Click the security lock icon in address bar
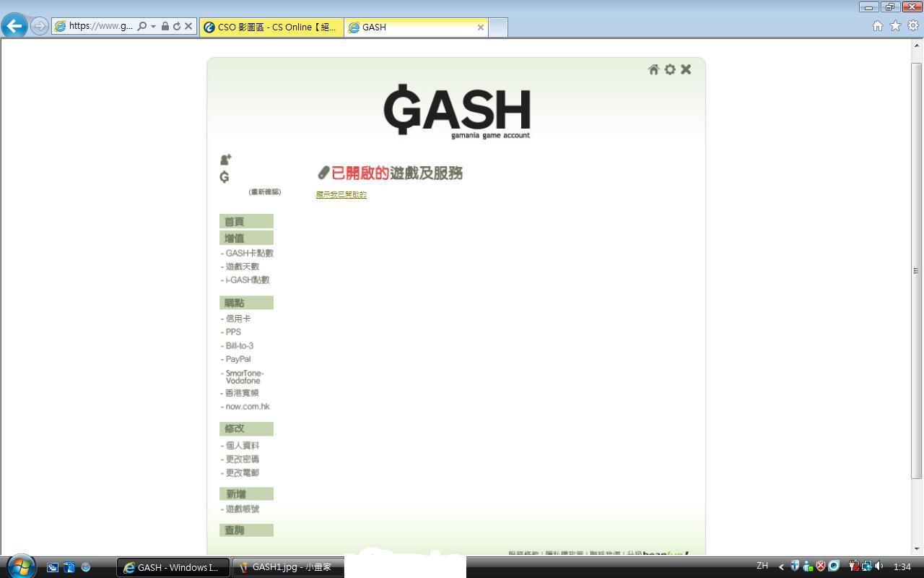Image resolution: width=924 pixels, height=578 pixels. 165,27
